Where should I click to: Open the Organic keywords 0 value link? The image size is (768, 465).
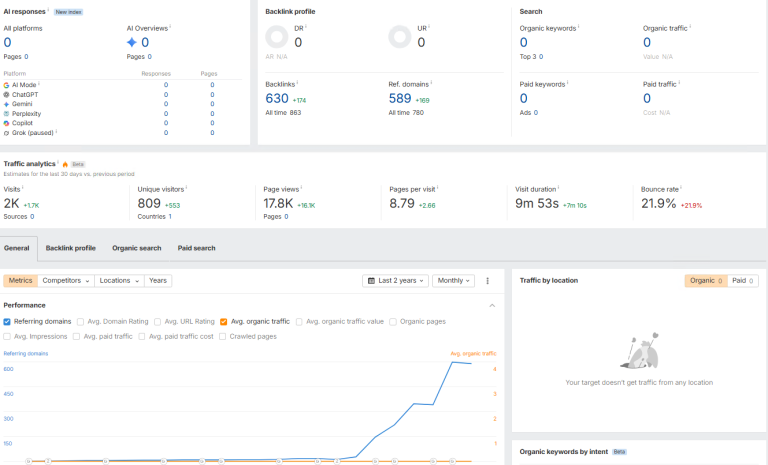(x=524, y=43)
